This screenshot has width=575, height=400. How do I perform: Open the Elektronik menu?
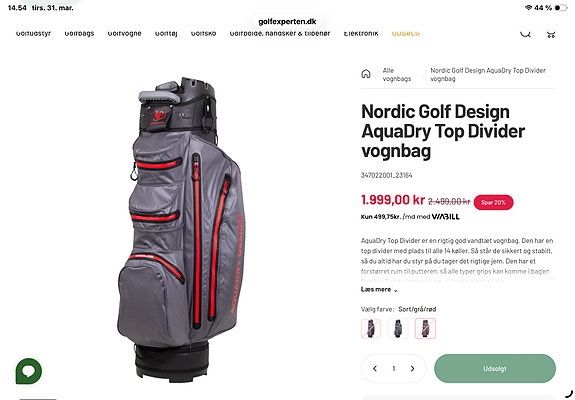pyautogui.click(x=361, y=33)
